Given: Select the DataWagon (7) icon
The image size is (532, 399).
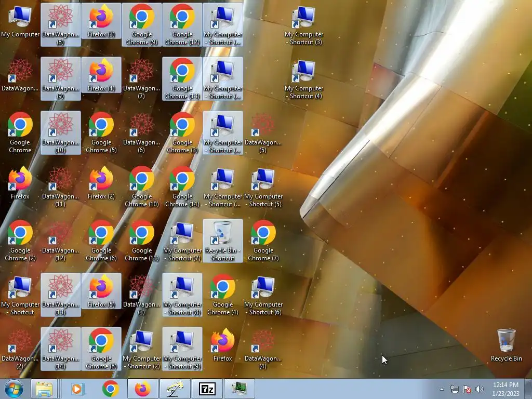Looking at the screenshot, I should pos(141,78).
